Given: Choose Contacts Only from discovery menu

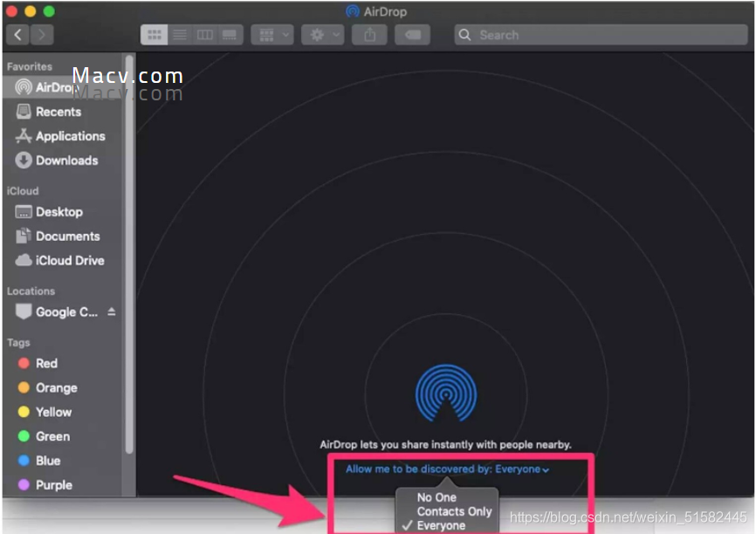Looking at the screenshot, I should coord(454,511).
